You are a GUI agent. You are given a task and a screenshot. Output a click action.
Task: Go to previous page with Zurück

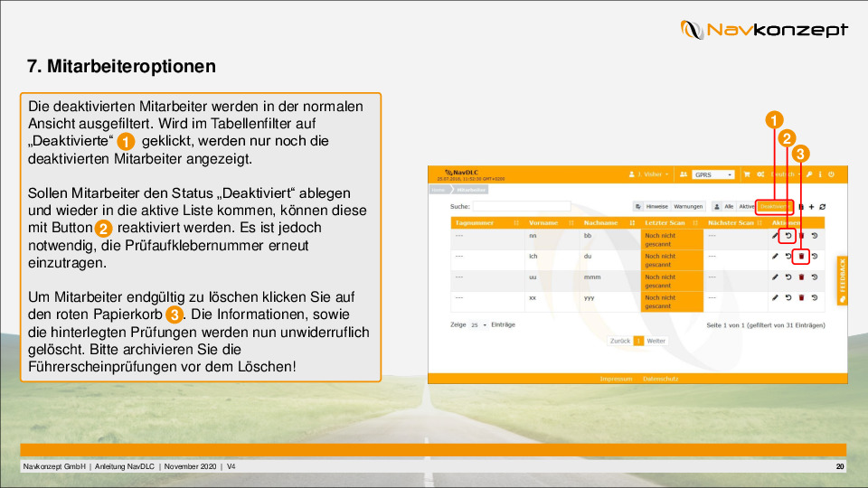(x=620, y=341)
